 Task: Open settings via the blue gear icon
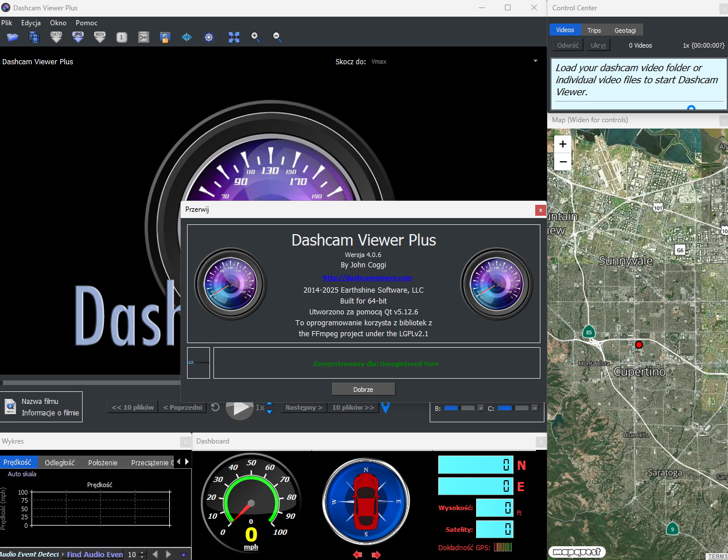(209, 37)
